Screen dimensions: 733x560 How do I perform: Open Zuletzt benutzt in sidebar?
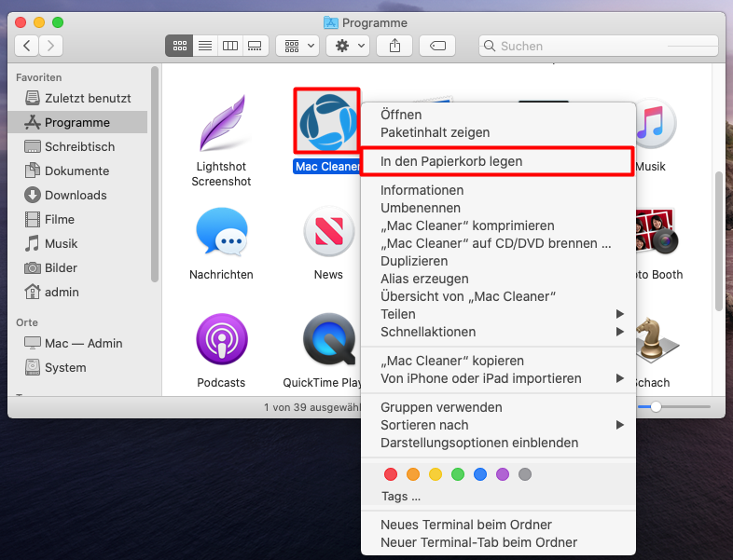(x=78, y=98)
